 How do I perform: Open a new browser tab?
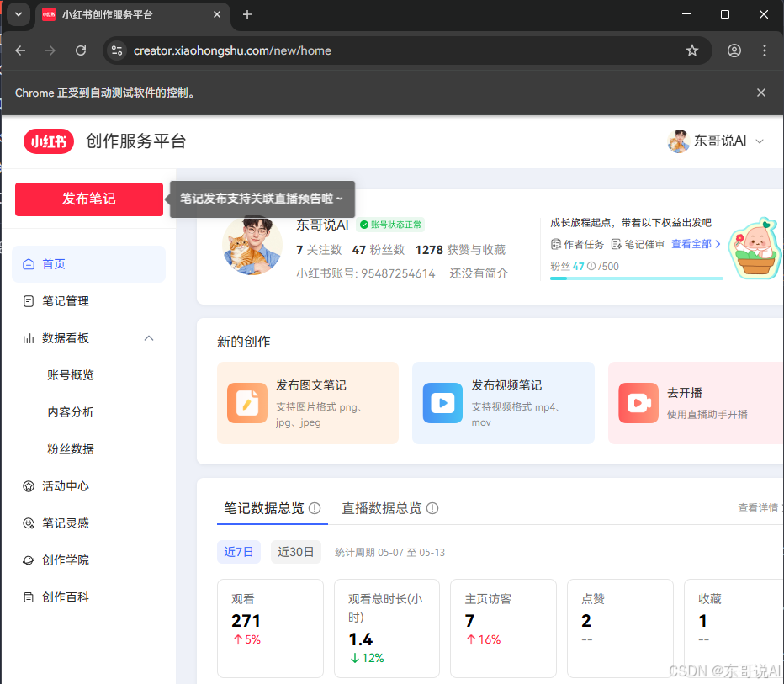click(x=247, y=14)
